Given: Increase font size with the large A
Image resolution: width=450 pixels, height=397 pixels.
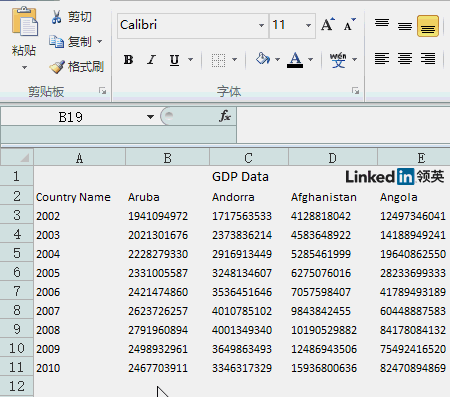Looking at the screenshot, I should [x=328, y=25].
